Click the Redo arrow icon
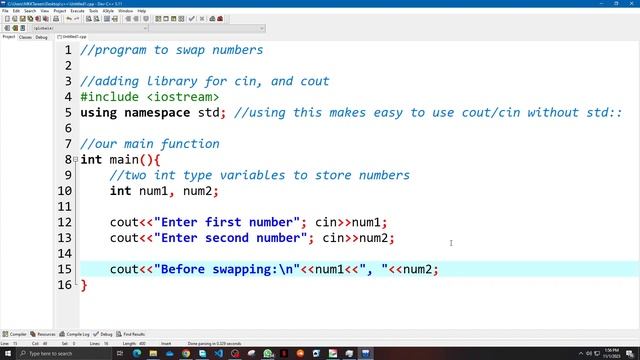Screen dimensions: 640x360 77,19
